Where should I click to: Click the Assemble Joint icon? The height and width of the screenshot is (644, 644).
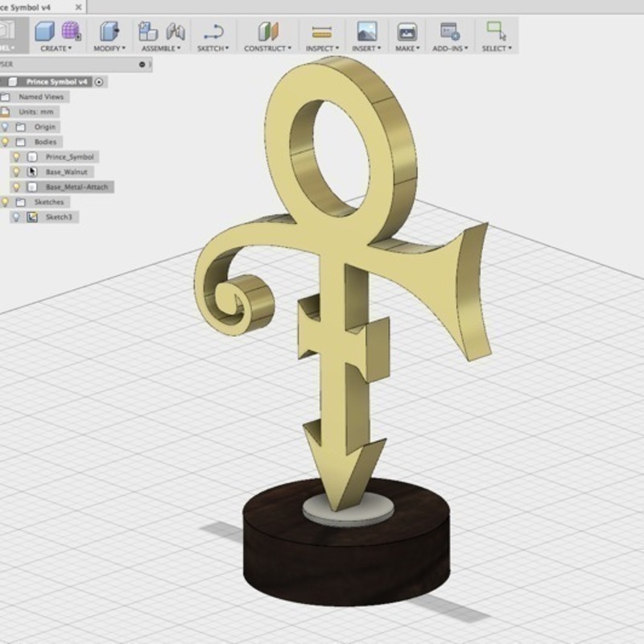coord(175,31)
